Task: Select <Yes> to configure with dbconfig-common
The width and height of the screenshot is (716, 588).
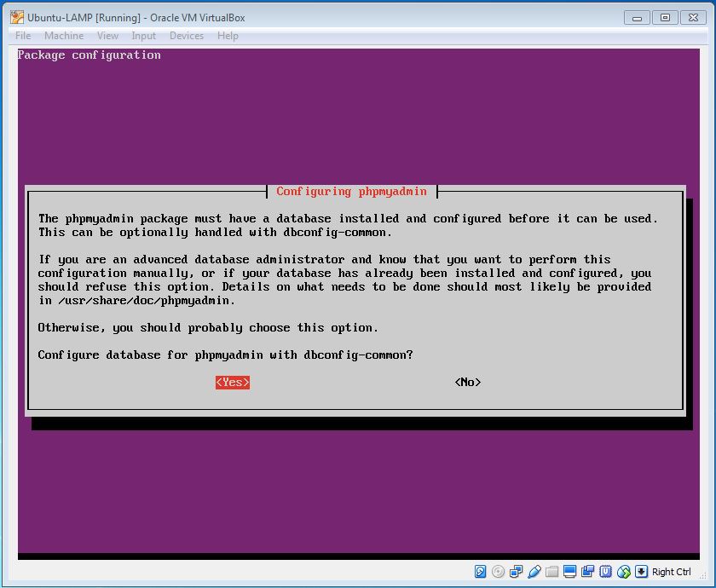Action: pyautogui.click(x=233, y=382)
